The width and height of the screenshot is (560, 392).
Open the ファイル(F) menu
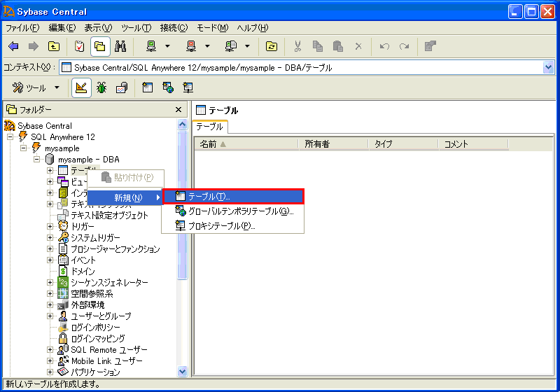22,28
